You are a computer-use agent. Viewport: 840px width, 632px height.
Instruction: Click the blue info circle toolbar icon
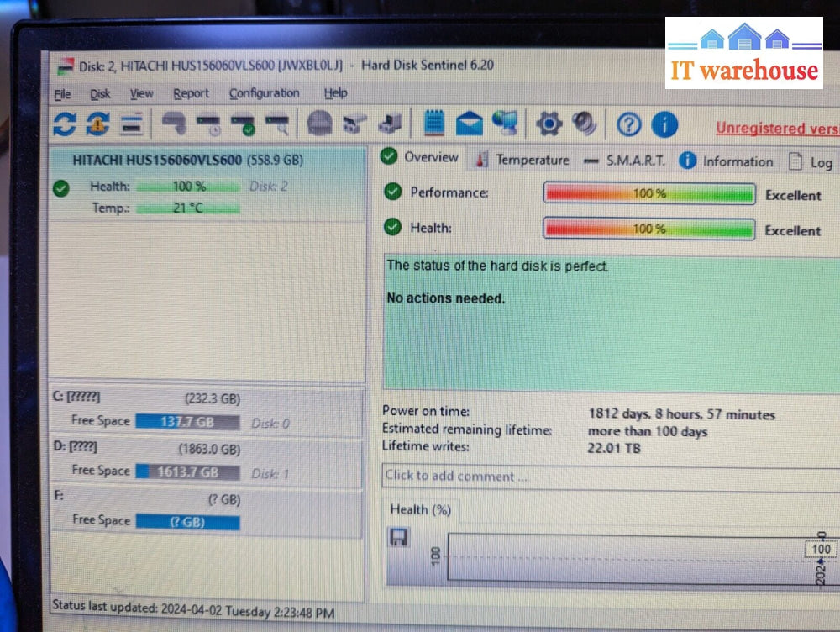click(664, 125)
